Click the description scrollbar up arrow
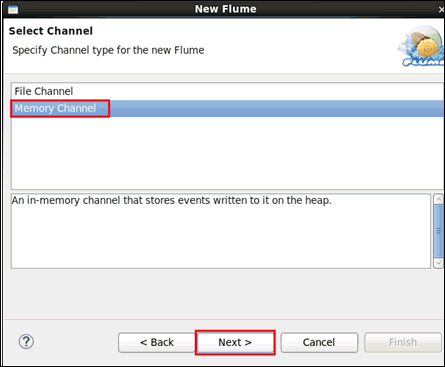The image size is (445, 367). (x=438, y=200)
